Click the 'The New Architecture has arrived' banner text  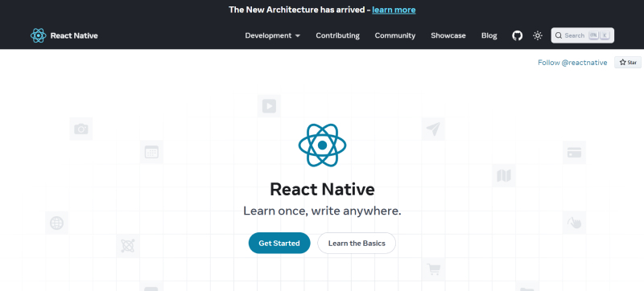point(298,10)
